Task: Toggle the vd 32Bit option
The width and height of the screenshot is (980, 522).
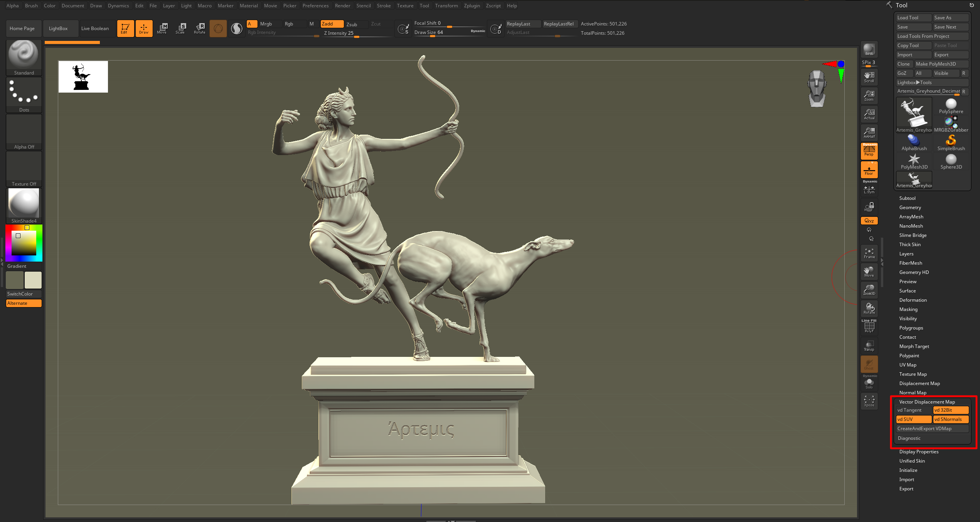Action: point(951,410)
